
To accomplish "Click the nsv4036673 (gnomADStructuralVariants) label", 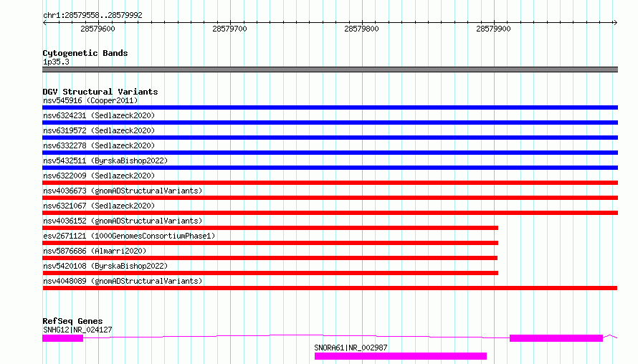I will [123, 191].
